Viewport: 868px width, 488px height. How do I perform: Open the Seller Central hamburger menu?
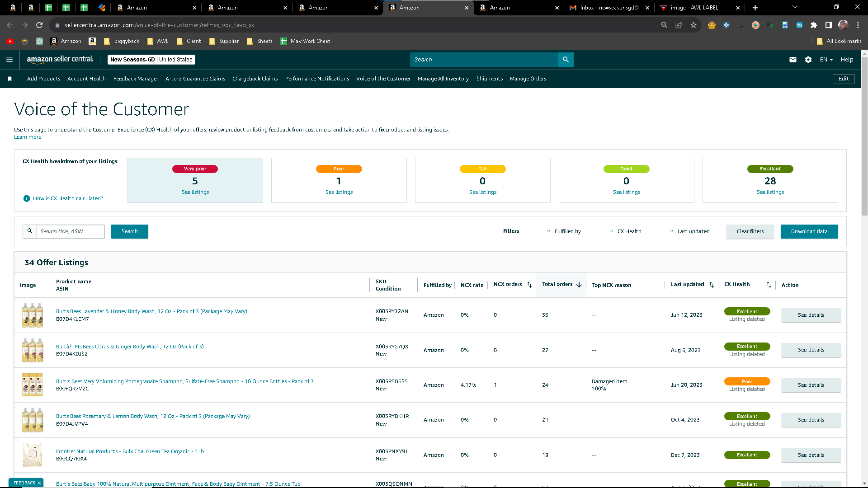click(9, 60)
